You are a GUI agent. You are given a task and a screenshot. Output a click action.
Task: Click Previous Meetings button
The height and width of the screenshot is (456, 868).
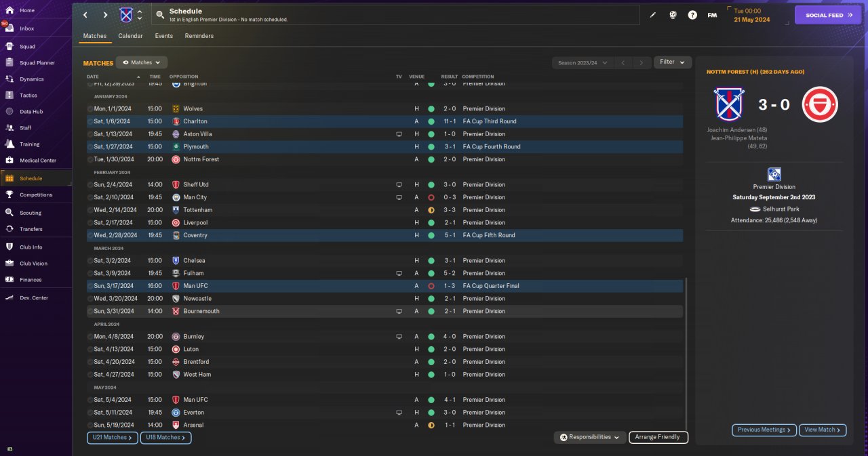[764, 430]
